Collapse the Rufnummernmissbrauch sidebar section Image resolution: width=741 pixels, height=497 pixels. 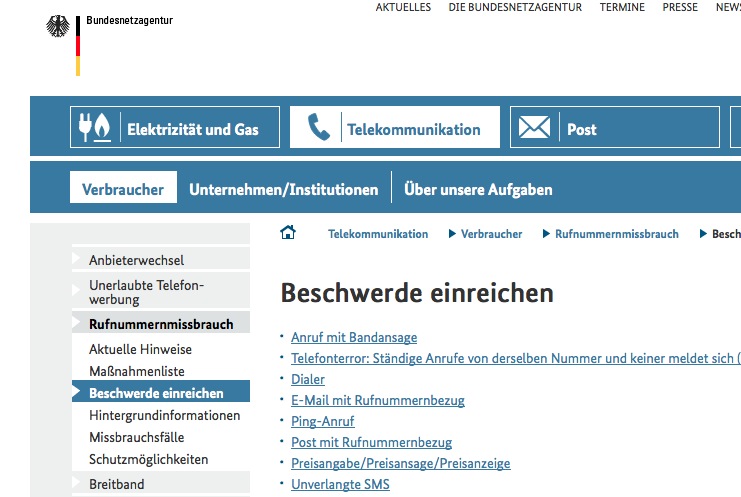76,324
